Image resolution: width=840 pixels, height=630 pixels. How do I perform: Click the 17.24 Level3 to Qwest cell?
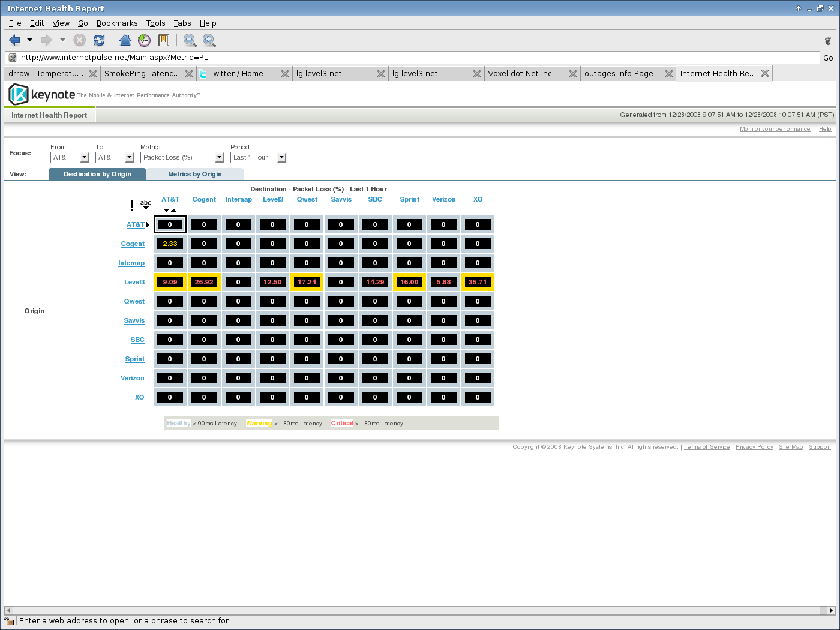click(x=307, y=282)
